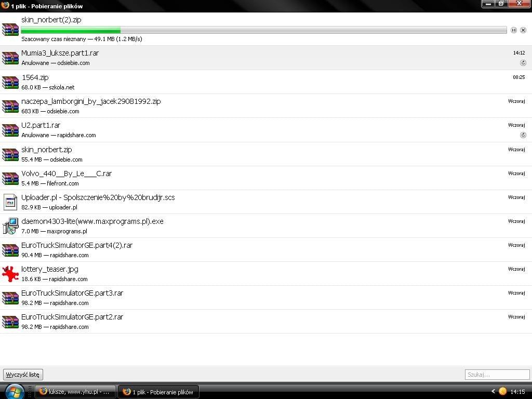Click the skin_norbert(2).zip archive icon

coord(10,29)
